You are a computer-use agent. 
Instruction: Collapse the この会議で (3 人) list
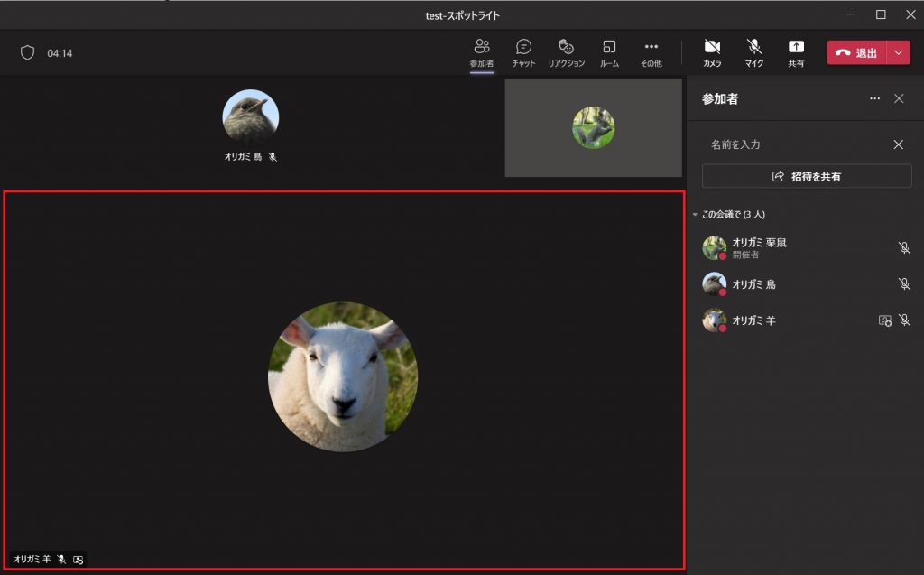click(696, 214)
